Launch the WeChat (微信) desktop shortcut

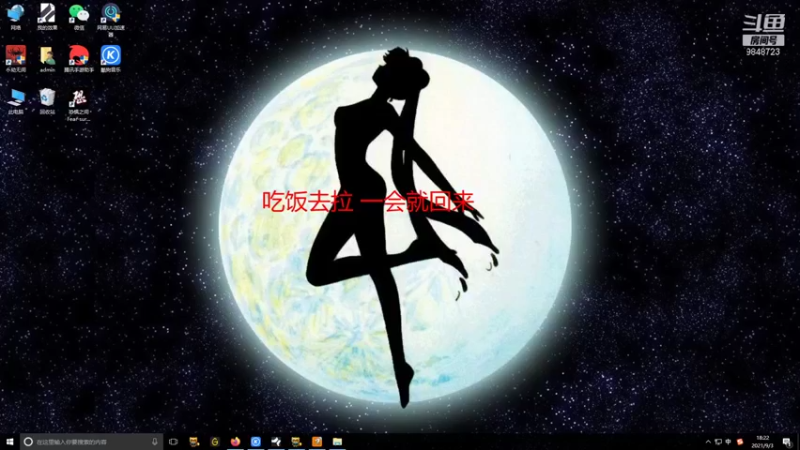click(79, 16)
